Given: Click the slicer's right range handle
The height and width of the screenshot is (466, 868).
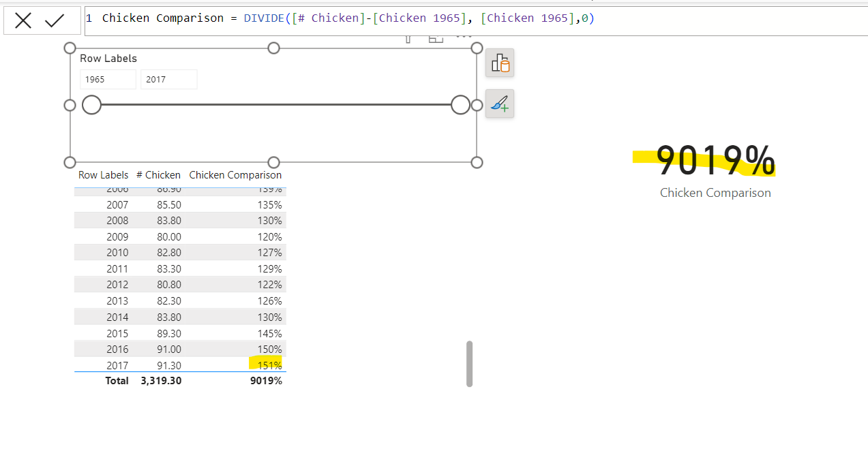Looking at the screenshot, I should pyautogui.click(x=460, y=105).
